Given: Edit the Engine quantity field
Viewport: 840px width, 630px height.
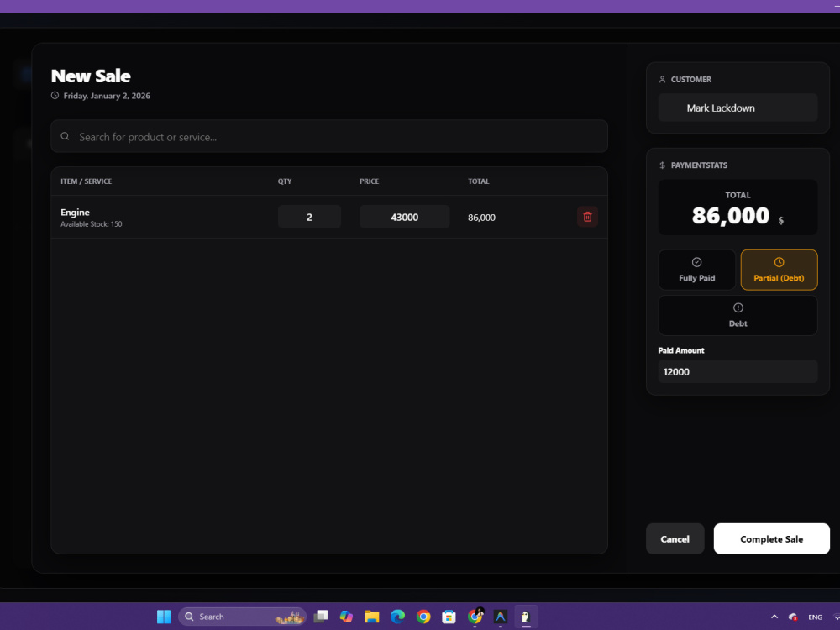Looking at the screenshot, I should click(x=309, y=217).
